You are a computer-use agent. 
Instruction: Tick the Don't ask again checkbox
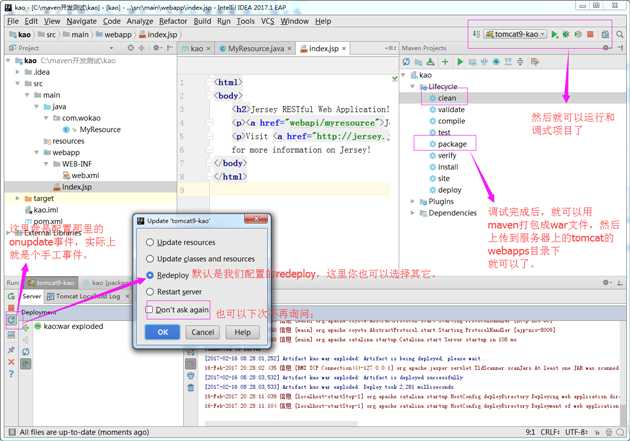coord(149,310)
